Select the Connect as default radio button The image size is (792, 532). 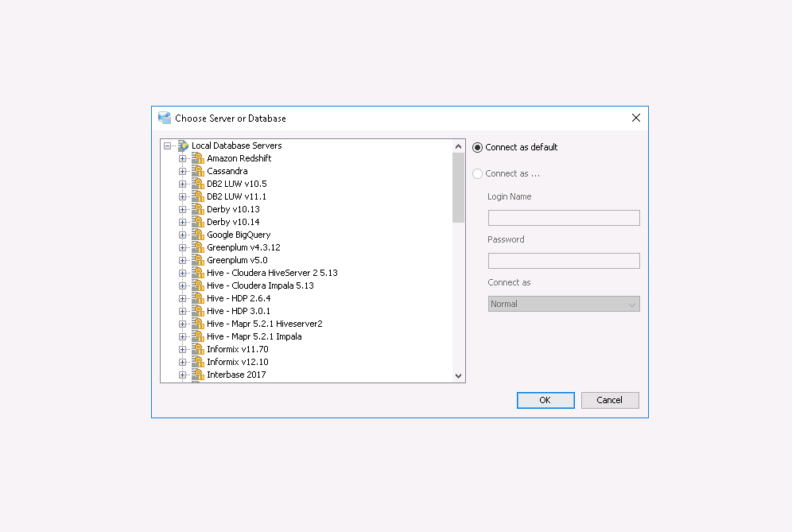477,148
